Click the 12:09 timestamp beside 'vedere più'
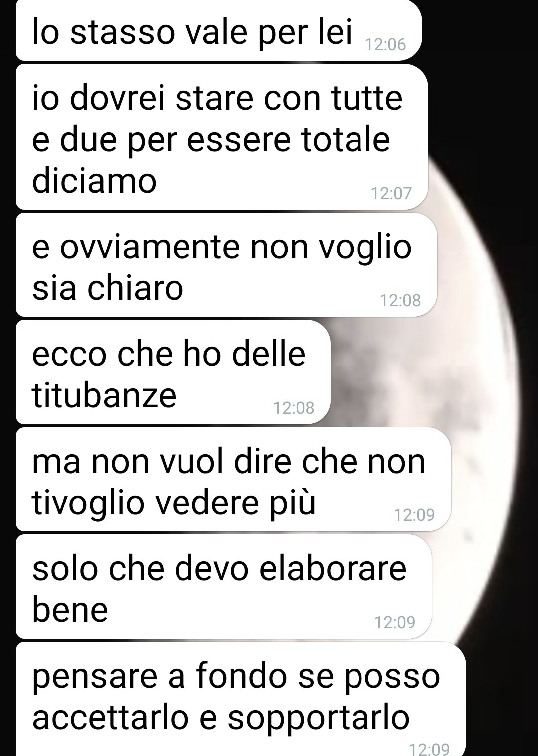Screen dimensions: 538x756 click(414, 515)
